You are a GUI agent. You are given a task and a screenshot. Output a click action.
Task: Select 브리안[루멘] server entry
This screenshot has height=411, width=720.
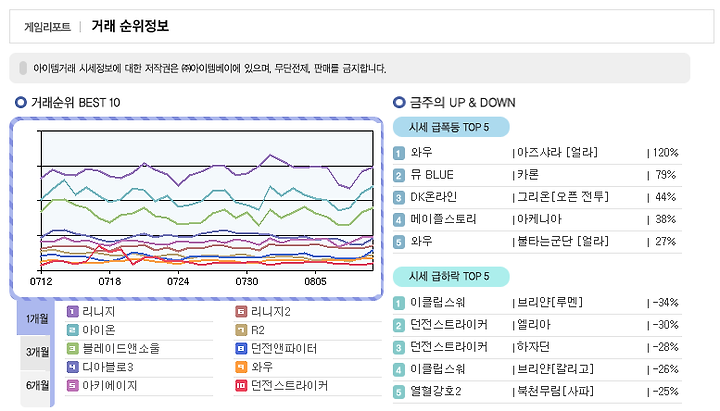coord(550,302)
